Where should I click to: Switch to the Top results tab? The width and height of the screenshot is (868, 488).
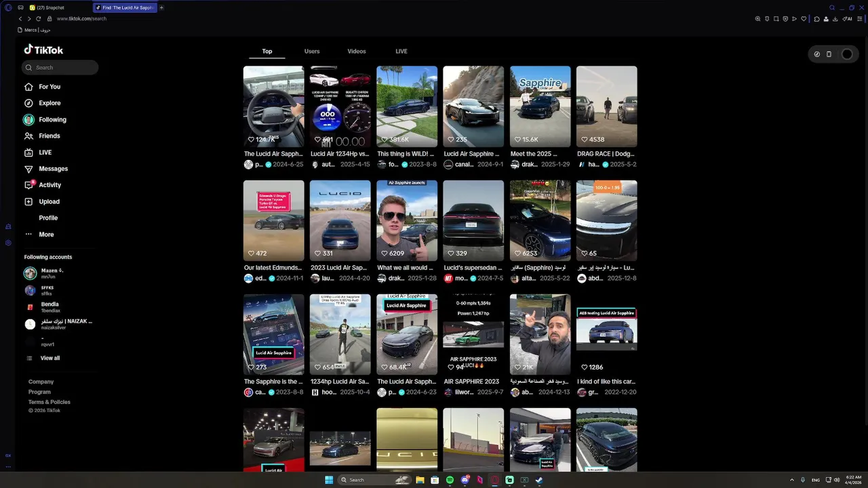[267, 52]
